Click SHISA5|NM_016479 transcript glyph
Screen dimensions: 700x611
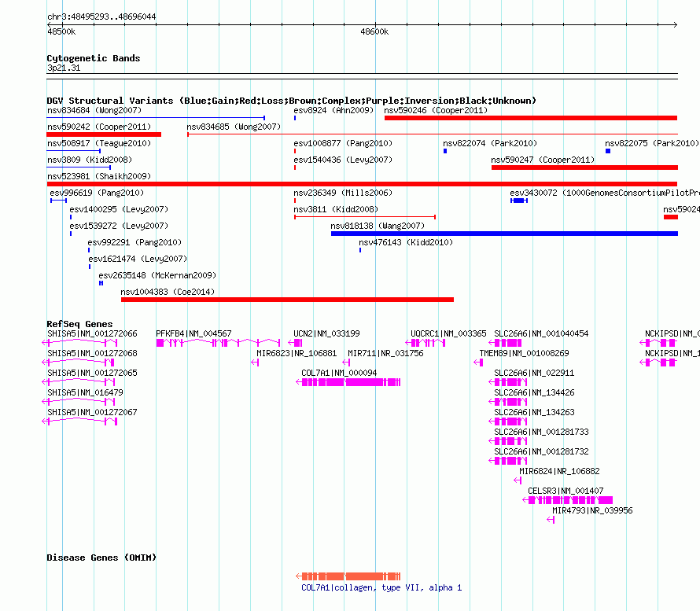[78, 402]
